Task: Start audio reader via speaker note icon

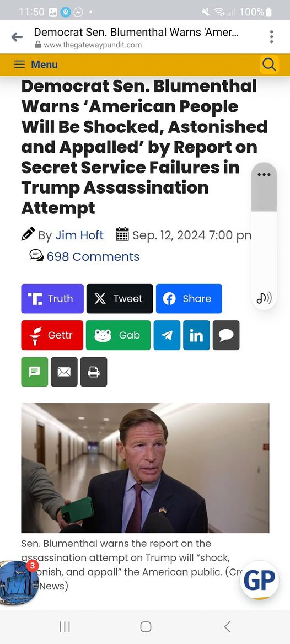Action: [x=264, y=298]
